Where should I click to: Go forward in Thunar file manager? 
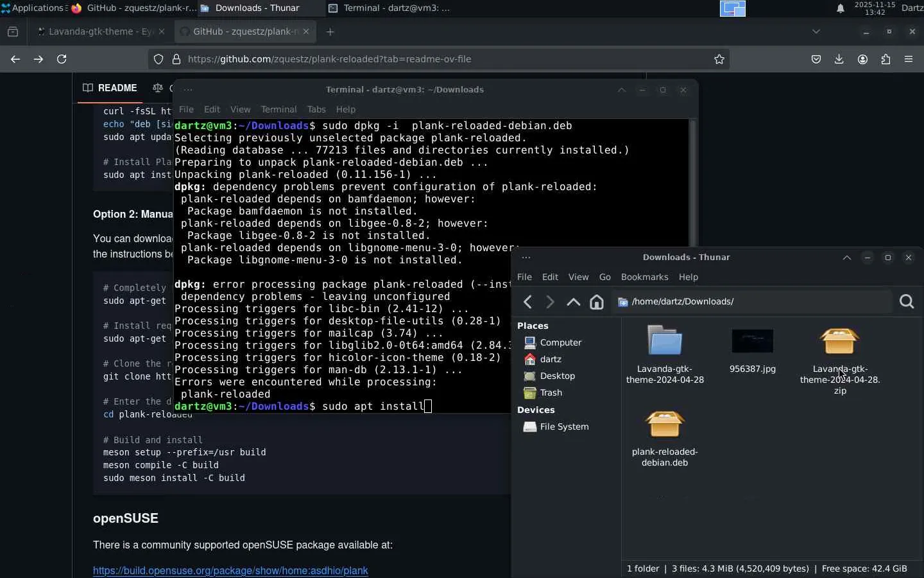click(x=550, y=302)
